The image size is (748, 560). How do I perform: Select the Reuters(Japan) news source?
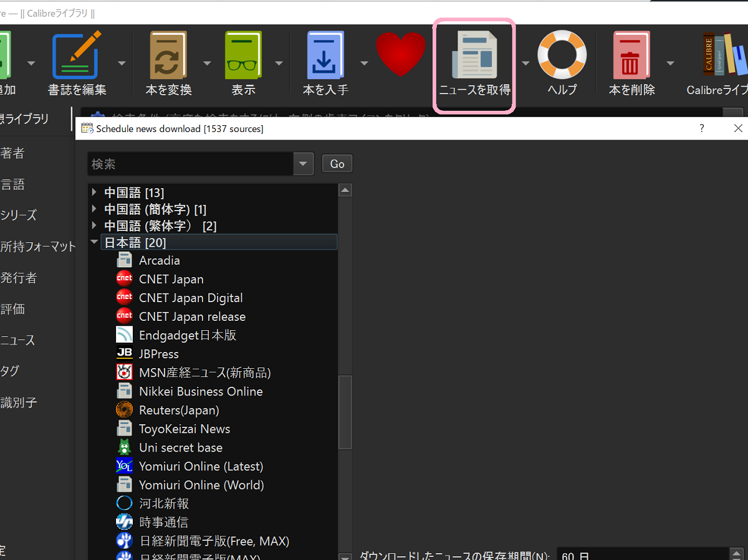point(179,410)
